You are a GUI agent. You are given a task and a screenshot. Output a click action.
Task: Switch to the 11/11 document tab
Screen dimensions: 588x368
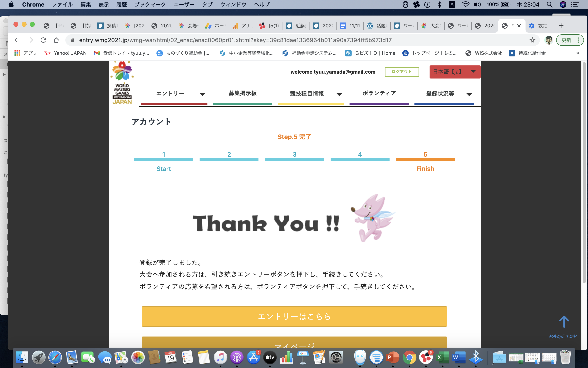tap(350, 26)
